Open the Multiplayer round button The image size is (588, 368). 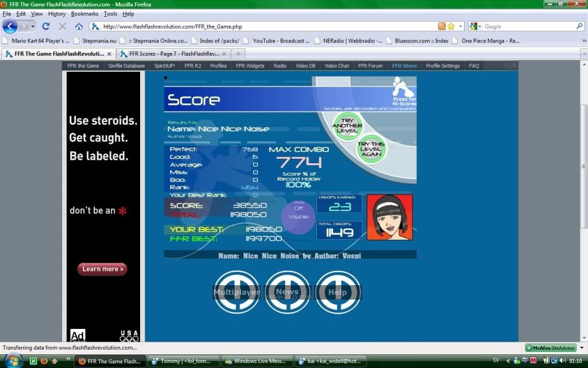pos(237,292)
